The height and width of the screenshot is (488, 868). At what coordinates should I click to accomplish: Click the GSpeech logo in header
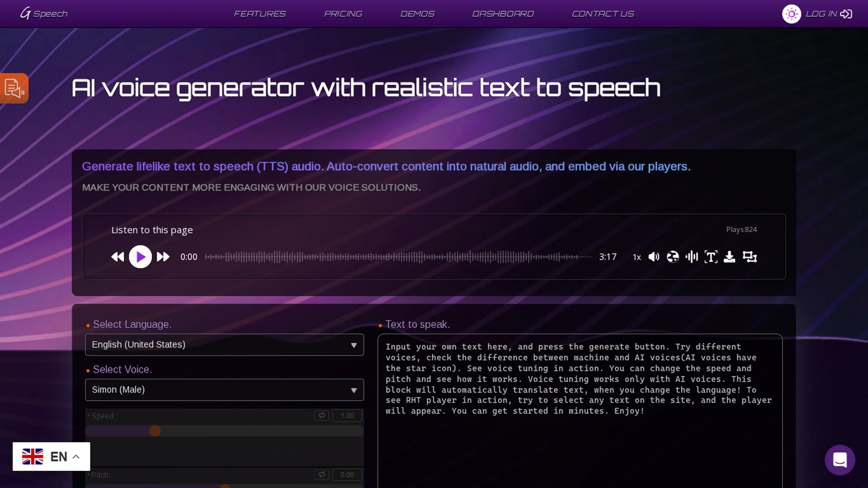44,14
